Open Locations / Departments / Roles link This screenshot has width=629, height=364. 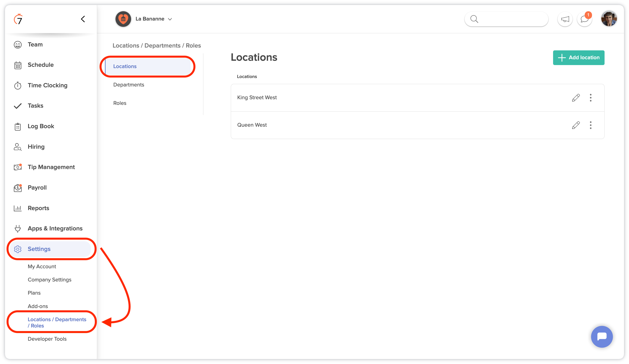(x=57, y=322)
